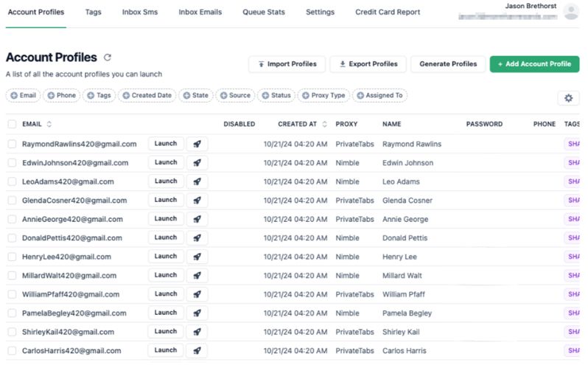
Task: Select checkbox for AnnieGeorge420@gmail.com row
Action: point(12,219)
